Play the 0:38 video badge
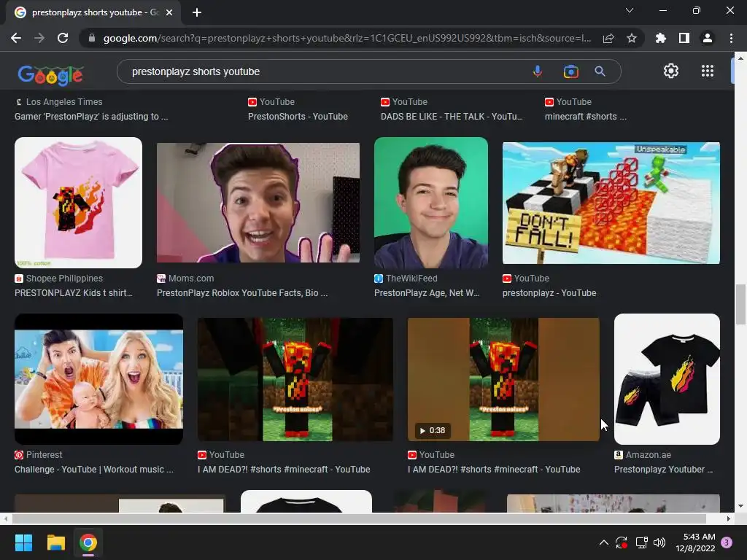The height and width of the screenshot is (560, 747). 432,430
